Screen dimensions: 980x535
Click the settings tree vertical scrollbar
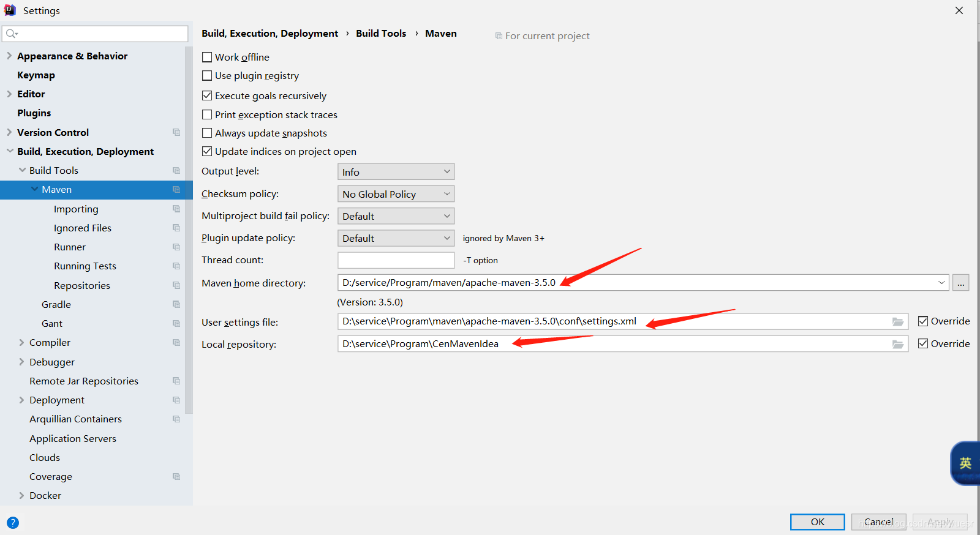pyautogui.click(x=189, y=230)
